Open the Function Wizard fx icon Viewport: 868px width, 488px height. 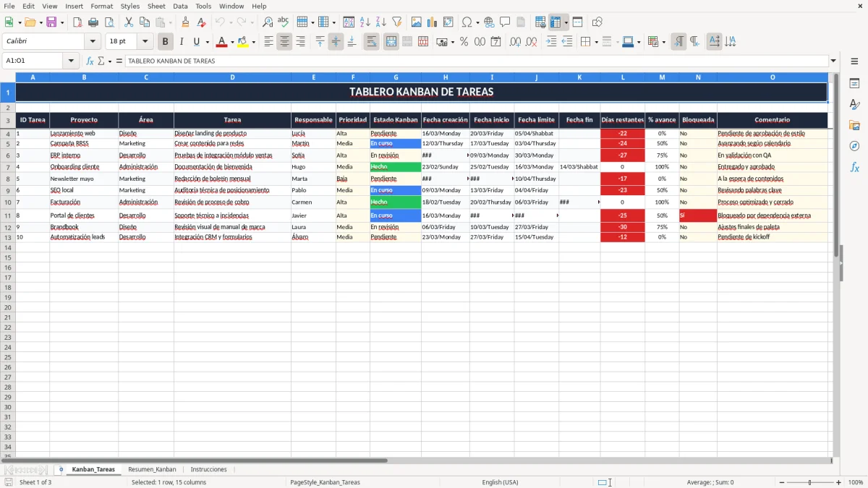[90, 61]
